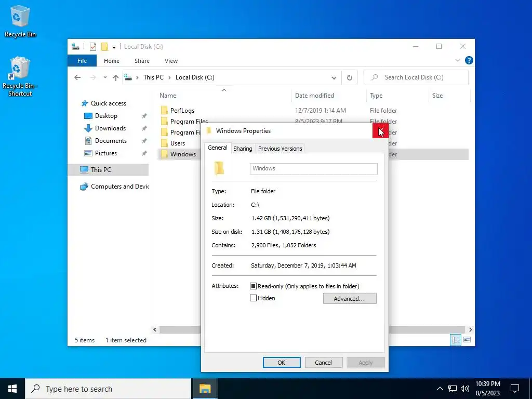Click the pin icon next to Desktop

pyautogui.click(x=144, y=116)
